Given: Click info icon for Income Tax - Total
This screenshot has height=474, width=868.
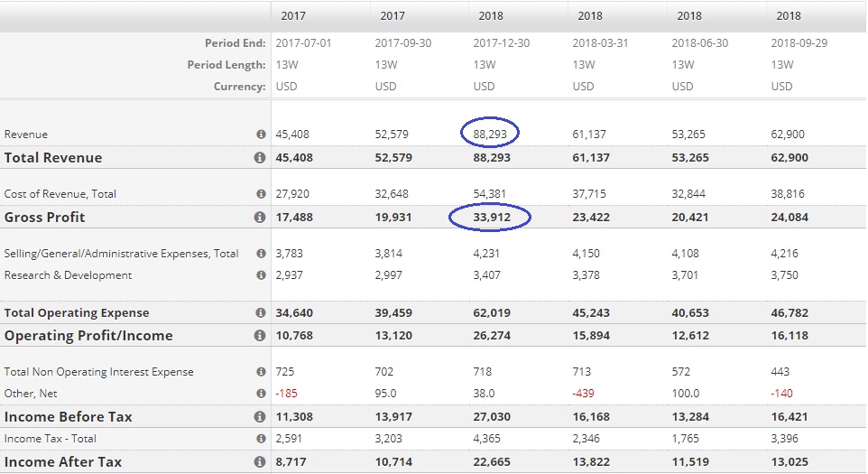Looking at the screenshot, I should (261, 439).
